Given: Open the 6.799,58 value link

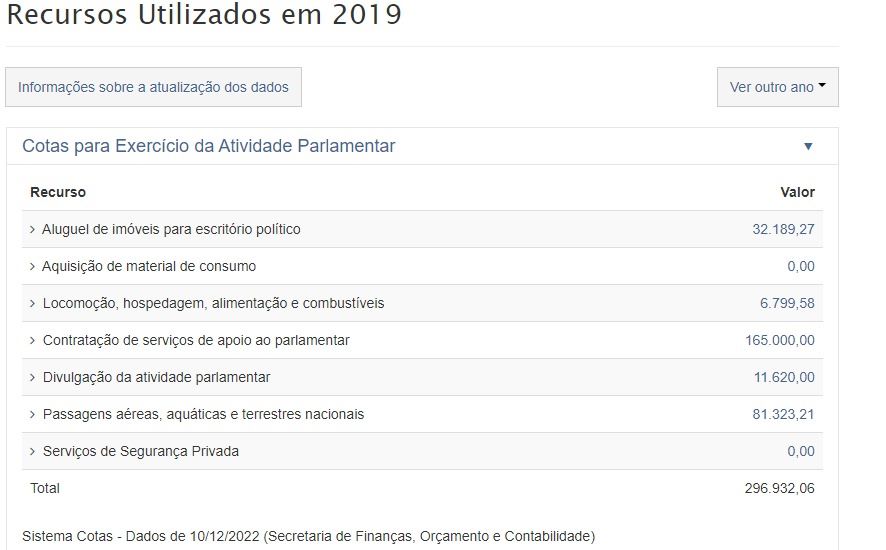Looking at the screenshot, I should (787, 304).
